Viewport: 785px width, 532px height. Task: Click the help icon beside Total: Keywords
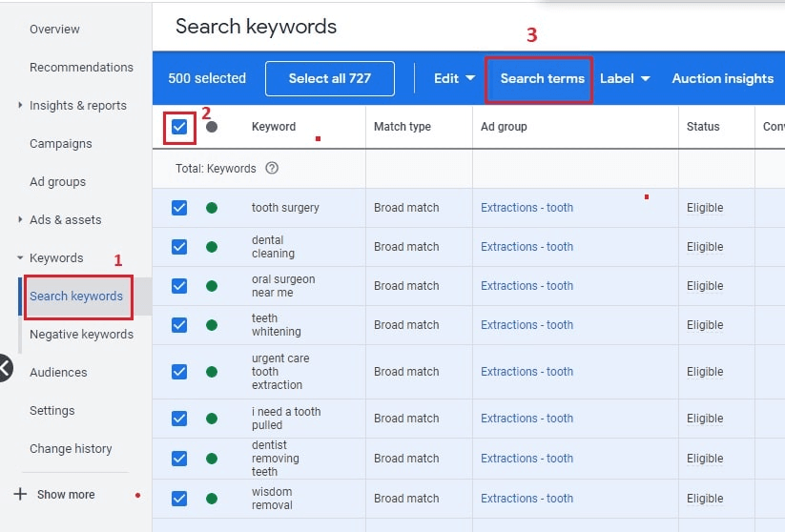(x=272, y=169)
